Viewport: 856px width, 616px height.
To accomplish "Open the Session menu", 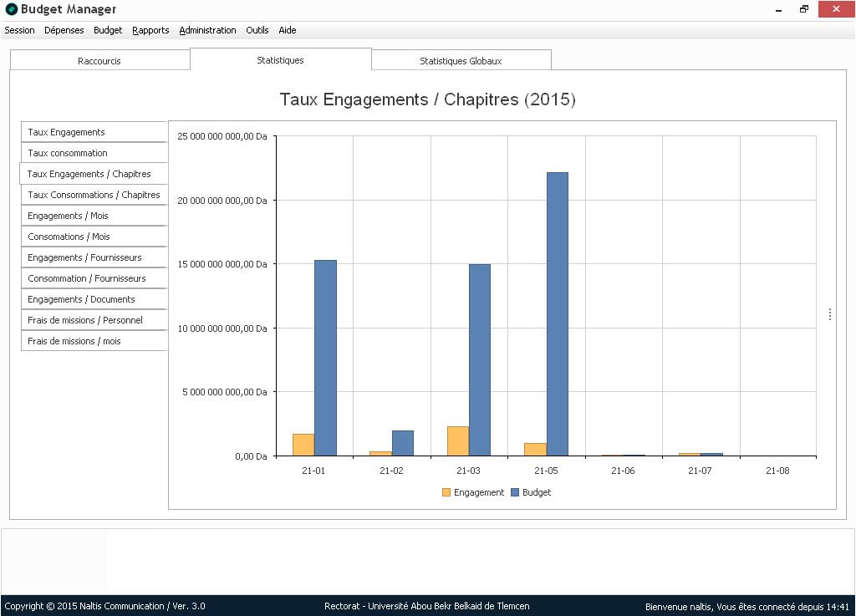I will (19, 30).
